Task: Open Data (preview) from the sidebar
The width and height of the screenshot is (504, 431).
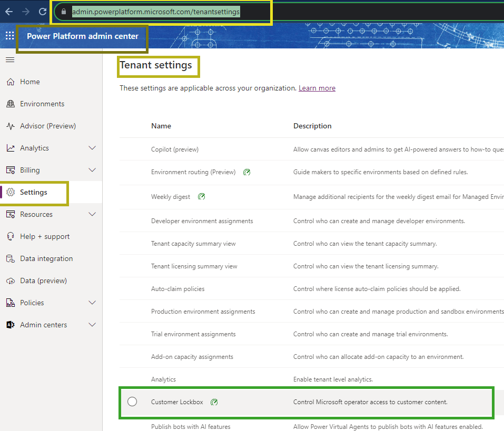Action: click(x=43, y=280)
